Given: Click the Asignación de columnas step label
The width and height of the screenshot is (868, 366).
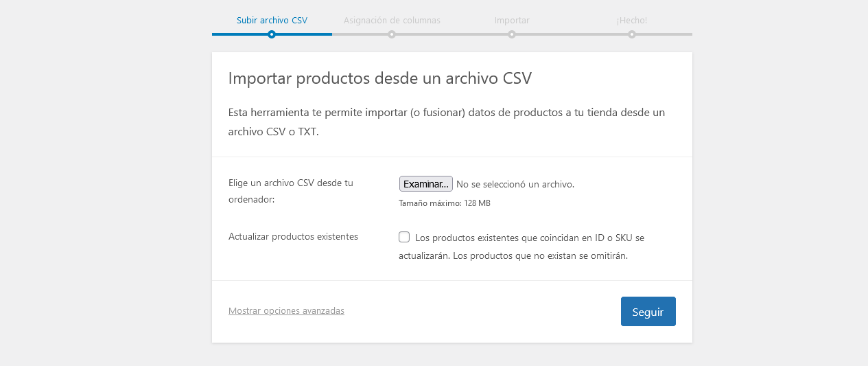Looking at the screenshot, I should click(x=392, y=21).
